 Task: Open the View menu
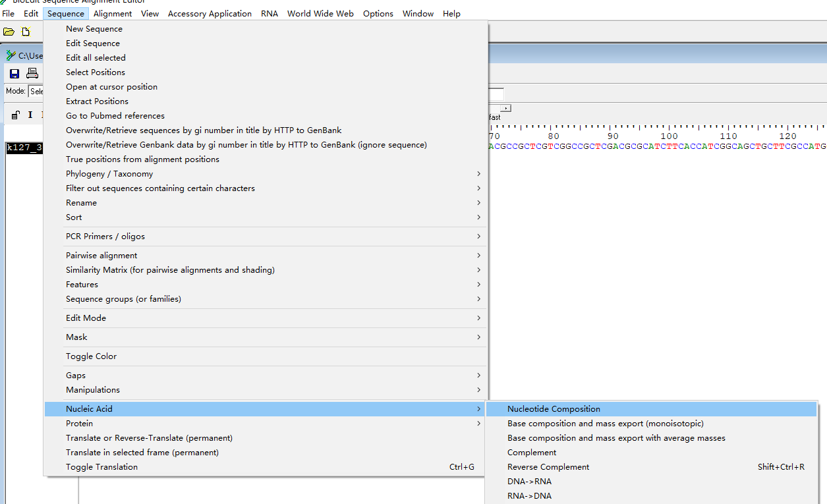150,13
